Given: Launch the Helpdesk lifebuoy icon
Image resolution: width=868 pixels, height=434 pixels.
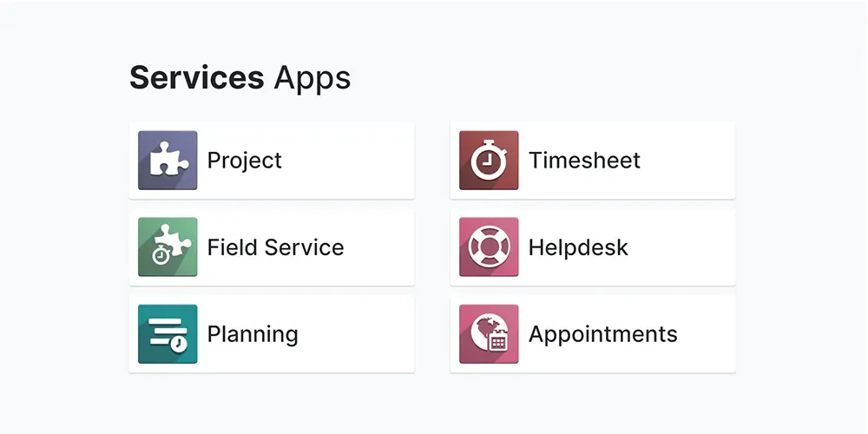Looking at the screenshot, I should 489,247.
